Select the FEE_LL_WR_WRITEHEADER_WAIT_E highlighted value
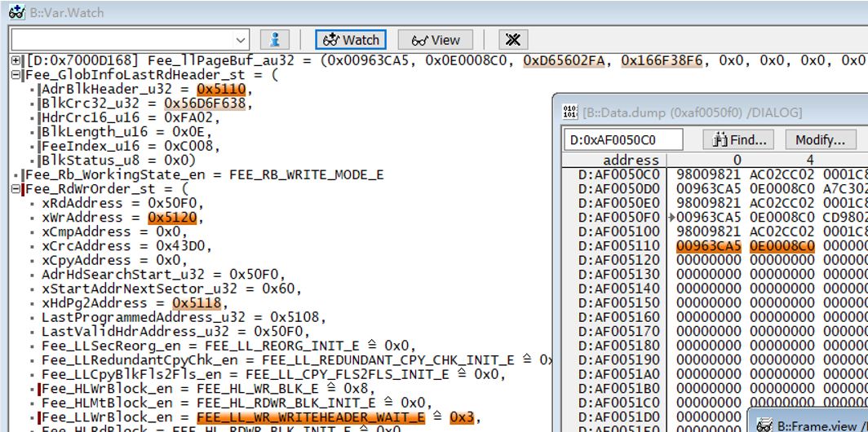 click(311, 417)
